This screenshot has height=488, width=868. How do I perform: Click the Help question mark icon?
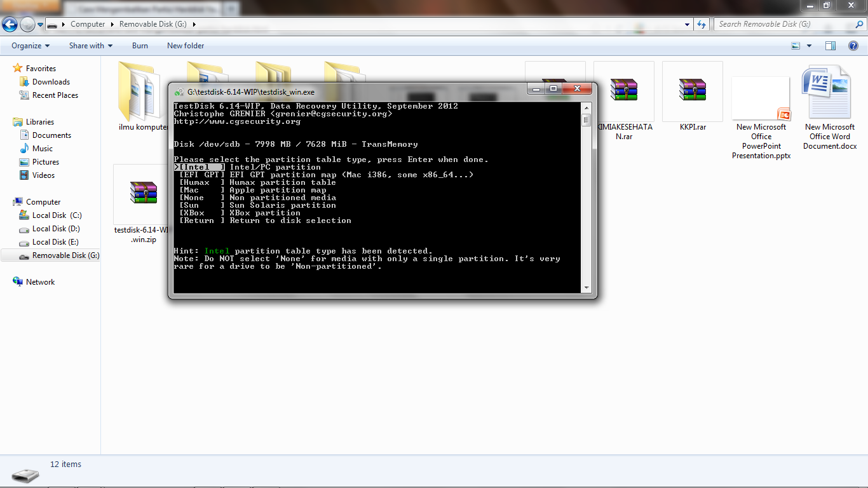pyautogui.click(x=853, y=45)
